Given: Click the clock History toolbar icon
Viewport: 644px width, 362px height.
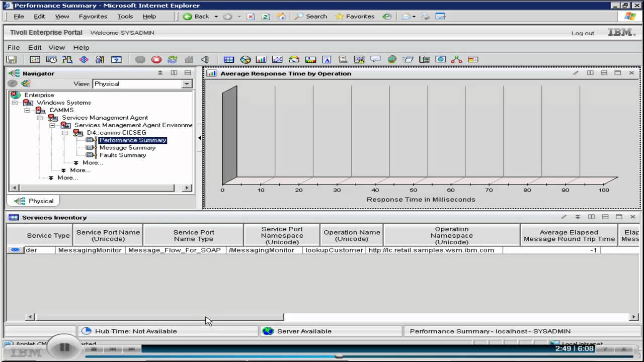Looking at the screenshot, I should [51, 59].
